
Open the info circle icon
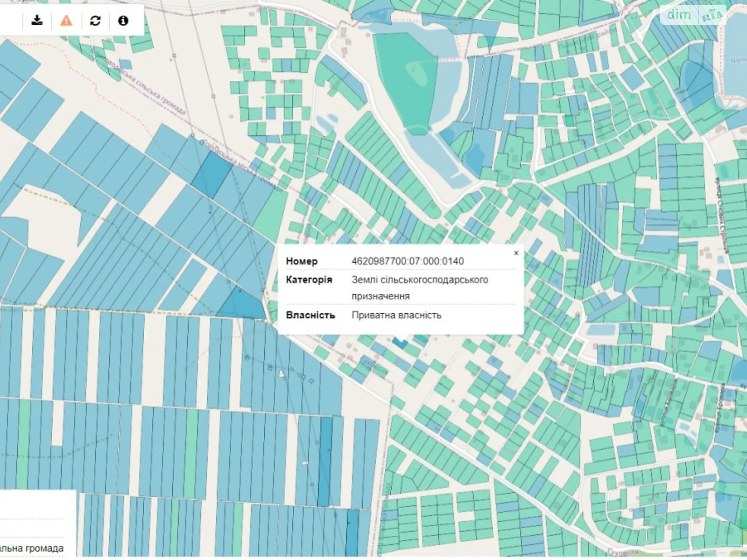pos(123,21)
